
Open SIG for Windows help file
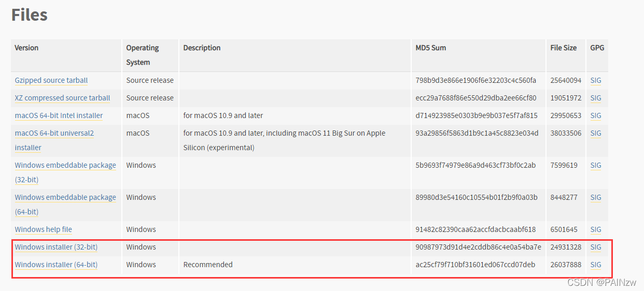596,229
